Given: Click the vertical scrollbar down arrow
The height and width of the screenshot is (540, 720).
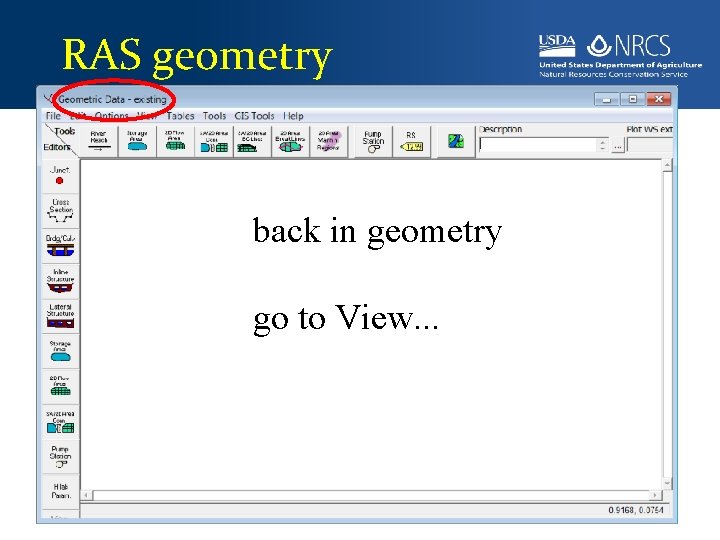Looking at the screenshot, I should pos(668,484).
